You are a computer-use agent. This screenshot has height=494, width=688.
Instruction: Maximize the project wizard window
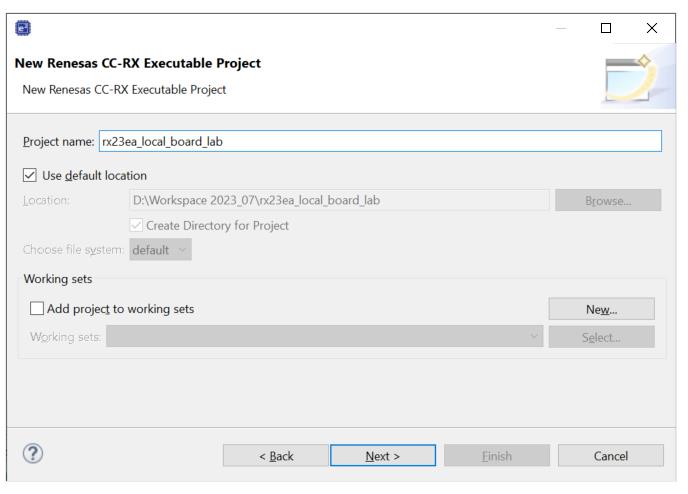click(606, 28)
